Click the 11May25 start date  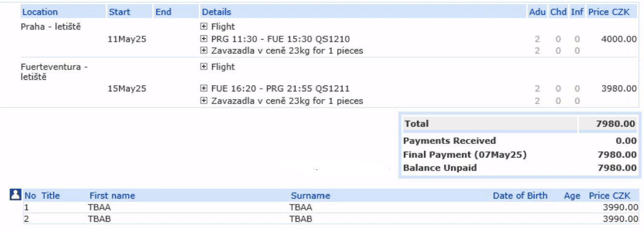[x=127, y=39]
